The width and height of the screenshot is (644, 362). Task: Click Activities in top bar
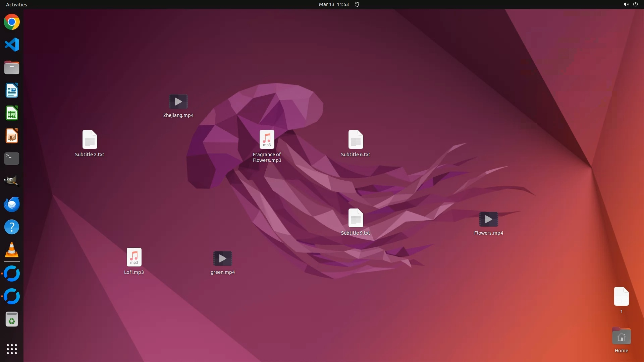pyautogui.click(x=16, y=4)
